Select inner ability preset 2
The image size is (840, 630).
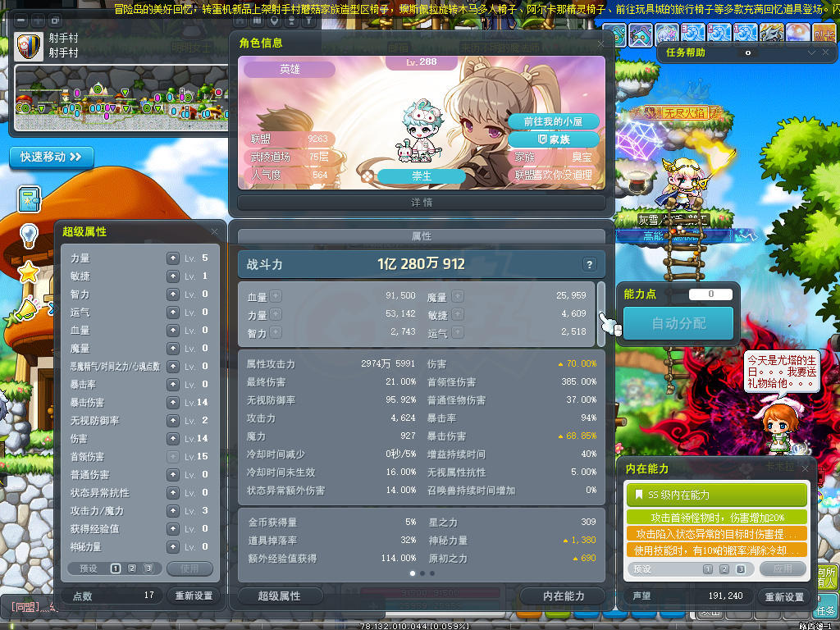(724, 569)
